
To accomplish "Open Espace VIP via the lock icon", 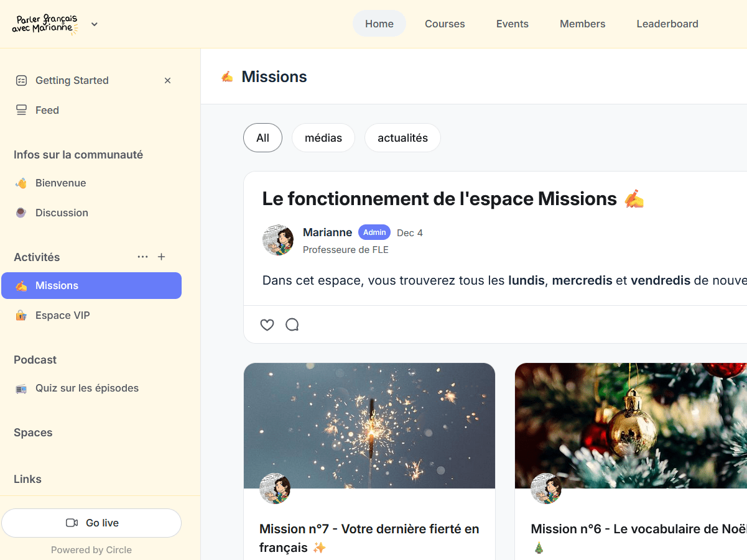I will tap(22, 315).
